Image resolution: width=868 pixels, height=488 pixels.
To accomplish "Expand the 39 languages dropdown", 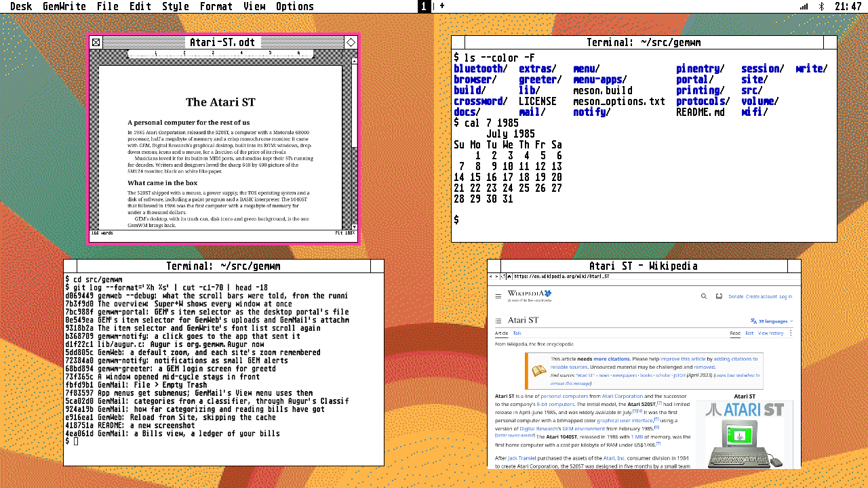I will 772,321.
